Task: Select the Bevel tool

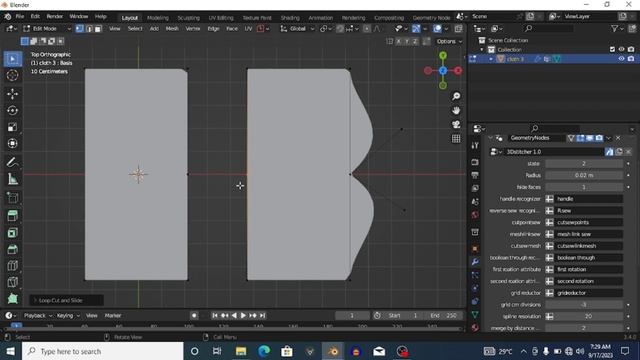Action: click(13, 249)
